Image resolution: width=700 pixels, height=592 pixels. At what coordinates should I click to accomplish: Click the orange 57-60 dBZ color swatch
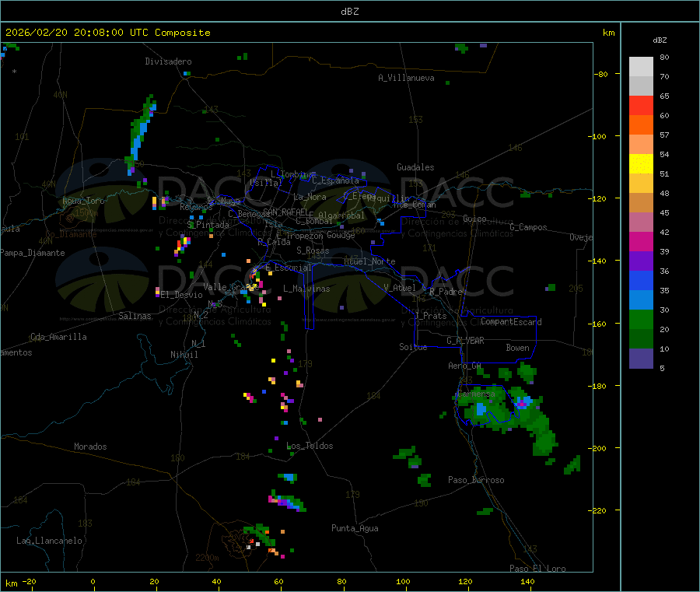[x=641, y=124]
